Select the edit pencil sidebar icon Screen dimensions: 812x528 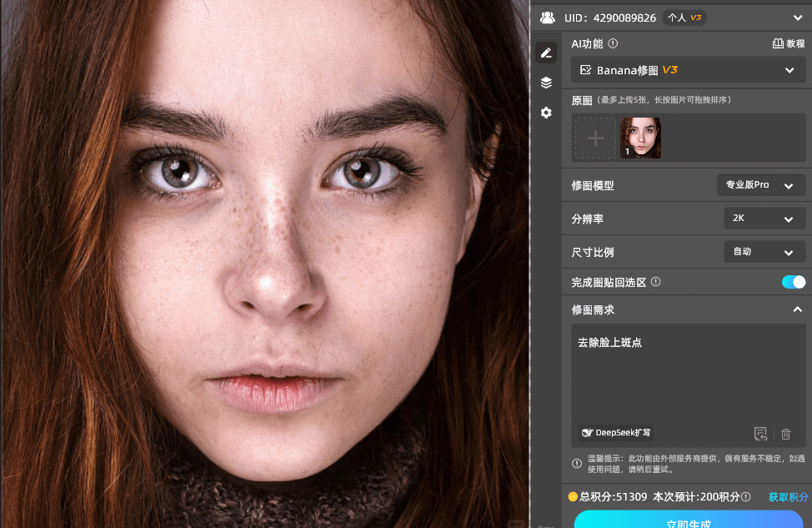click(546, 53)
